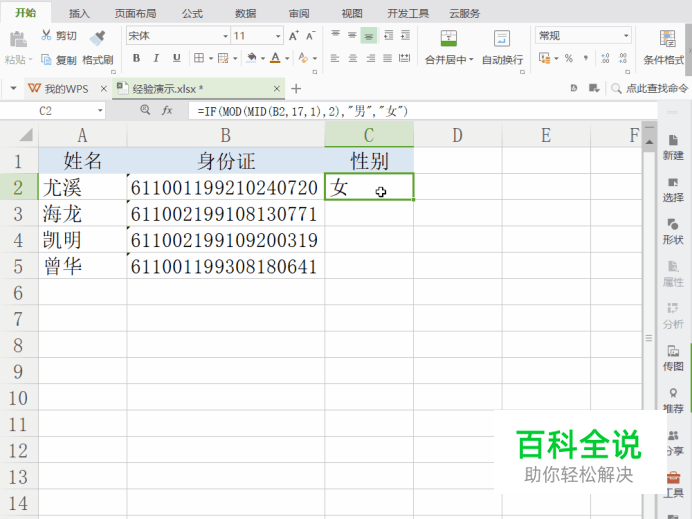Close the 经验演示.xlsx tab

[x=277, y=89]
